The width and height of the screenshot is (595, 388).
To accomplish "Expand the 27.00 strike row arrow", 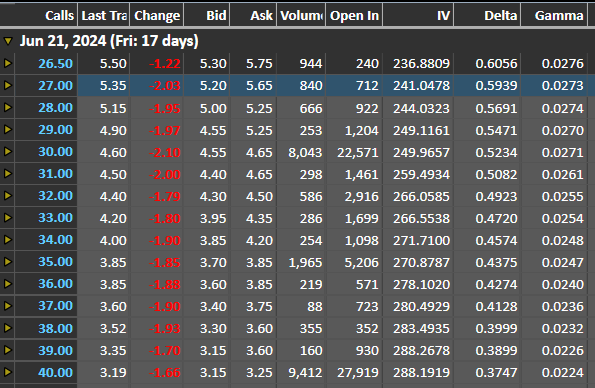I will coord(8,85).
